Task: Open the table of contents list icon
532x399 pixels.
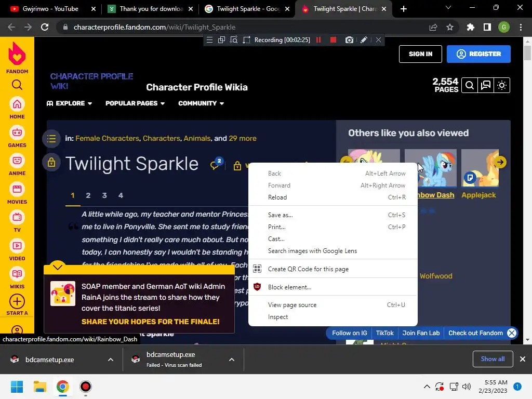Action: tap(51, 138)
